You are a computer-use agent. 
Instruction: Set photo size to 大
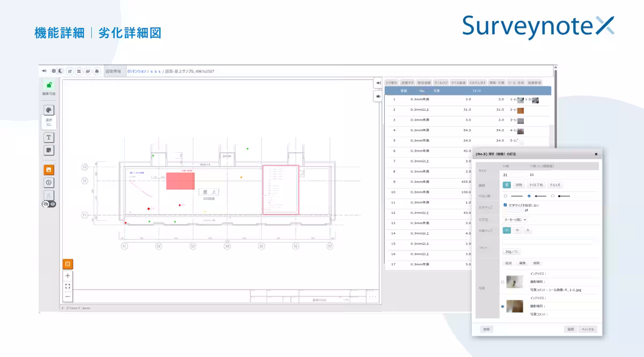528,230
